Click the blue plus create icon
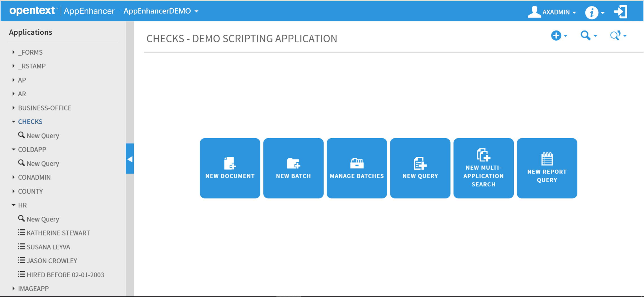 point(556,36)
